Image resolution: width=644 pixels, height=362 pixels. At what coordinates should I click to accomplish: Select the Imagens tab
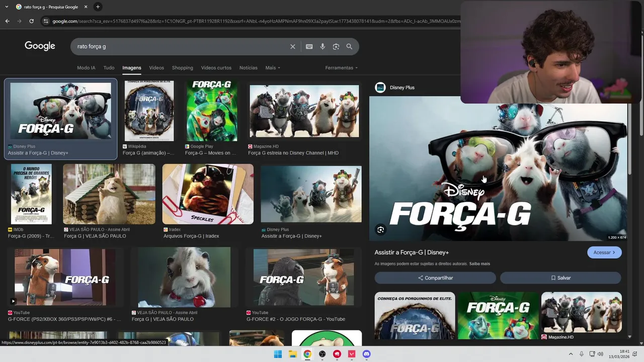[x=132, y=68]
